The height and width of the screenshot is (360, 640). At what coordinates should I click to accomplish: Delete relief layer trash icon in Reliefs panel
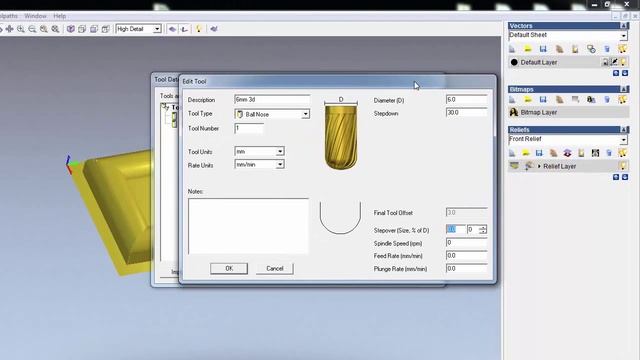point(609,153)
